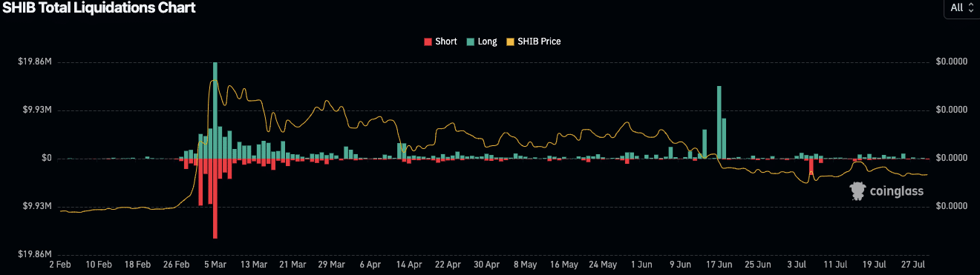The height and width of the screenshot is (275, 980).
Task: Click the "19 Jul" x-axis label
Action: pos(874,264)
